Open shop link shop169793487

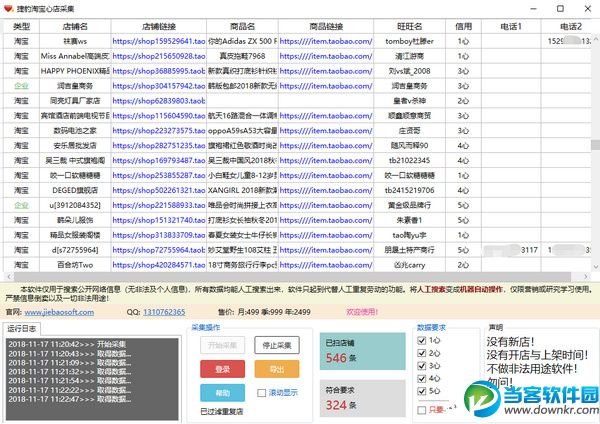click(x=159, y=161)
